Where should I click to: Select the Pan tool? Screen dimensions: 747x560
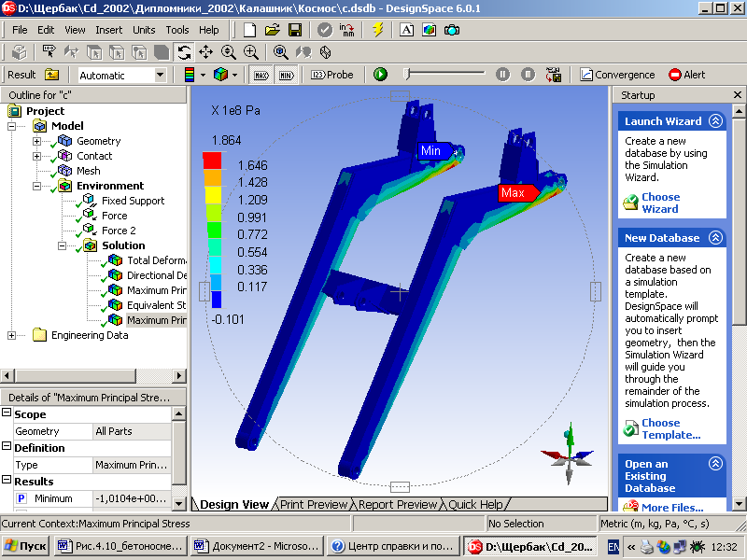(205, 52)
